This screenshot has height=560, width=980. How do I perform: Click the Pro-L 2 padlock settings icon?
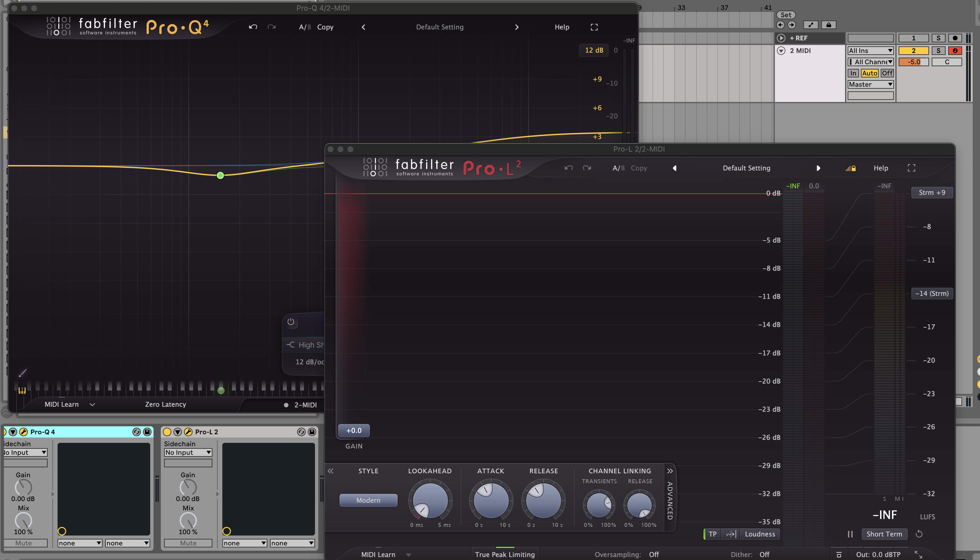coord(850,168)
